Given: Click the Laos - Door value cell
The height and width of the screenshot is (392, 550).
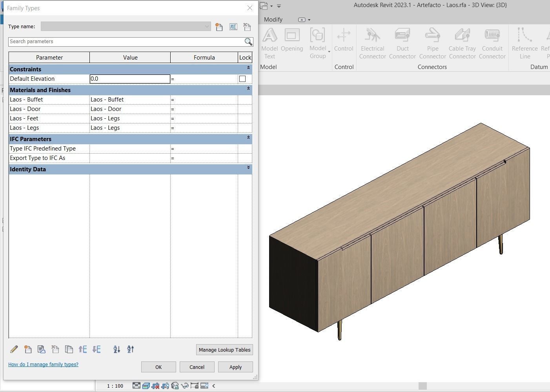Looking at the screenshot, I should click(x=130, y=109).
